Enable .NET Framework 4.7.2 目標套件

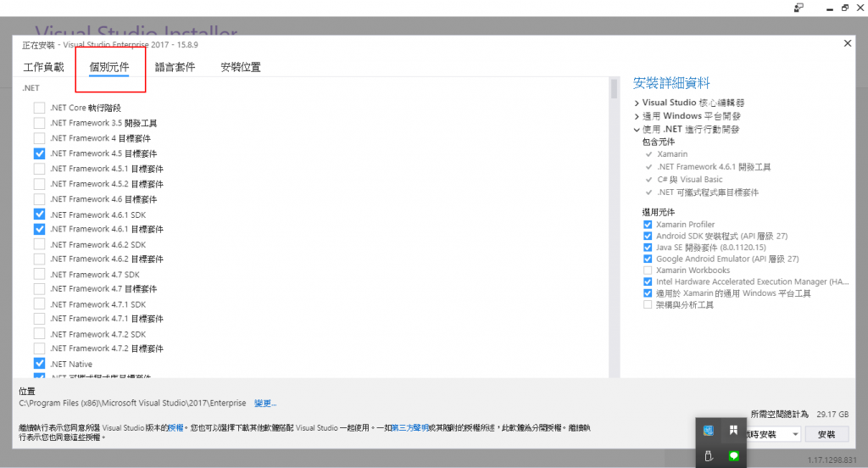pos(39,348)
